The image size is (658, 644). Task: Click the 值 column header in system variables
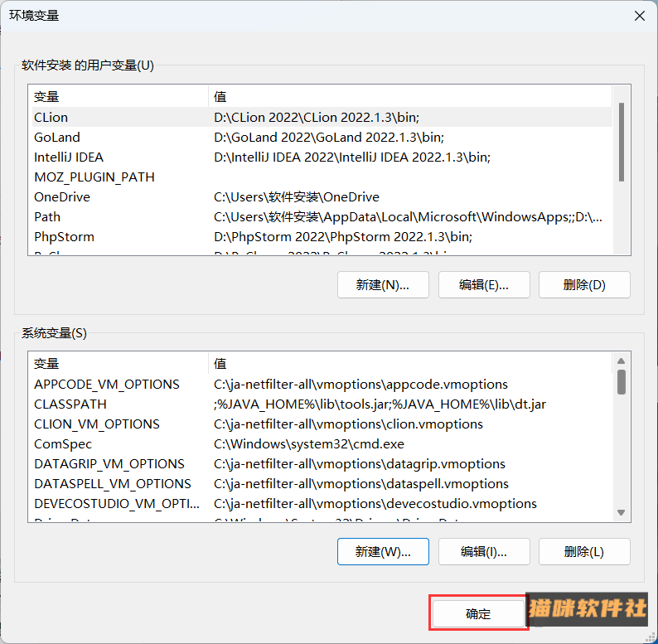[x=410, y=364]
